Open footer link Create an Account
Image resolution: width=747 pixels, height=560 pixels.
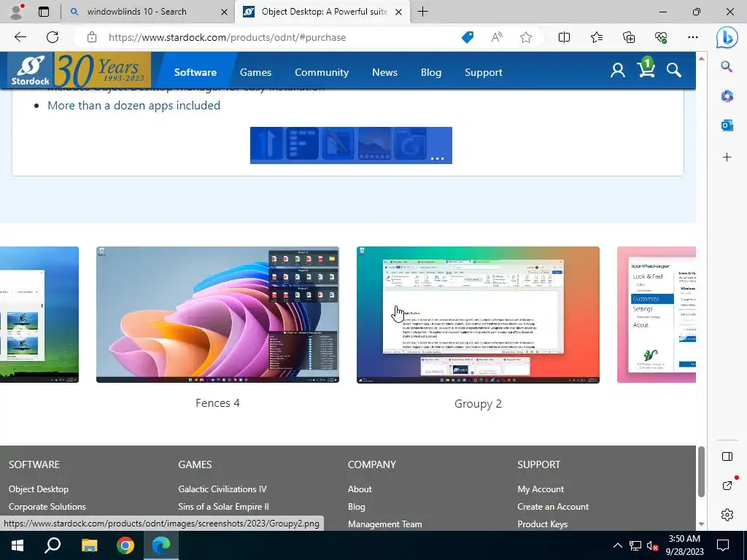(x=553, y=507)
